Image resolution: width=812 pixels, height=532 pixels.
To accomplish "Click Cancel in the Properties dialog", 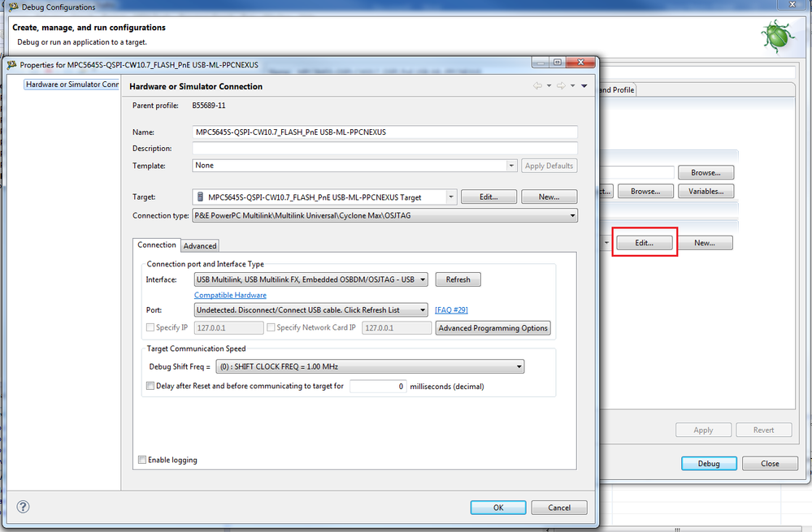I will (x=559, y=508).
